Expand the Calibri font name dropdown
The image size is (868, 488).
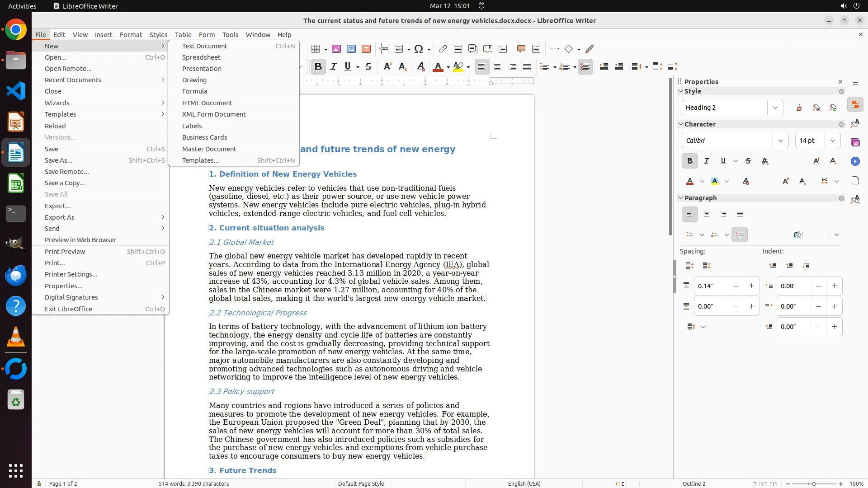tap(780, 141)
